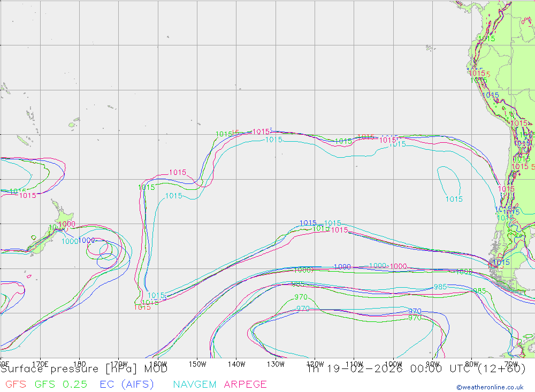535x392 pixels.
Task: Click the cyan 1015 label inside closed loop
Action: tap(454, 199)
